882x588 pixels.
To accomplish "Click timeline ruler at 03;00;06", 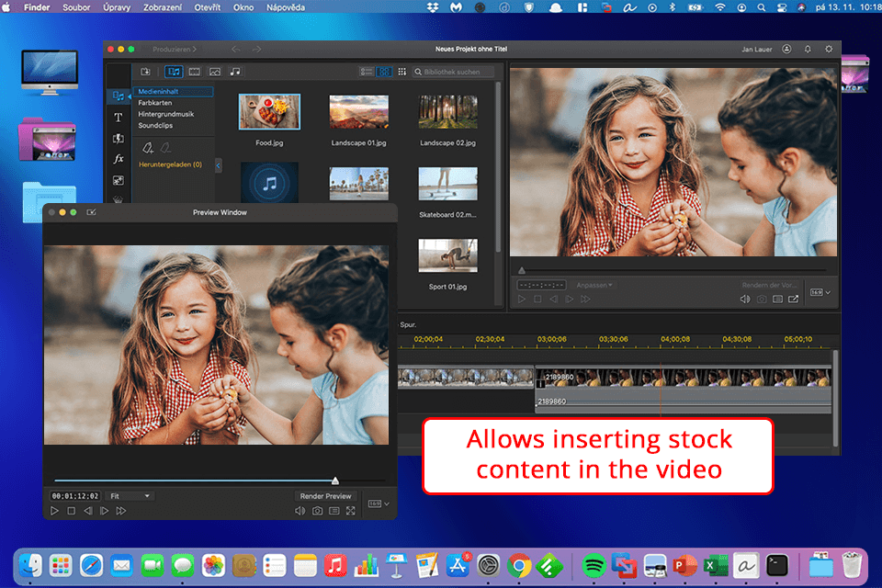I will click(551, 339).
